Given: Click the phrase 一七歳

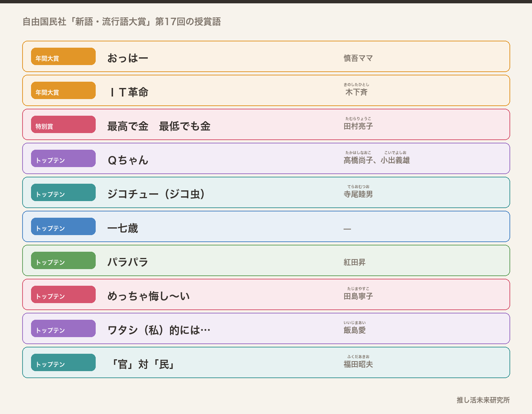Looking at the screenshot, I should (x=123, y=228).
